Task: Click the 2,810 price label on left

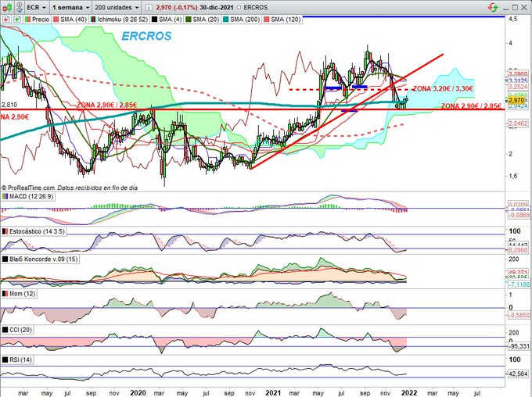Action: 9,105
